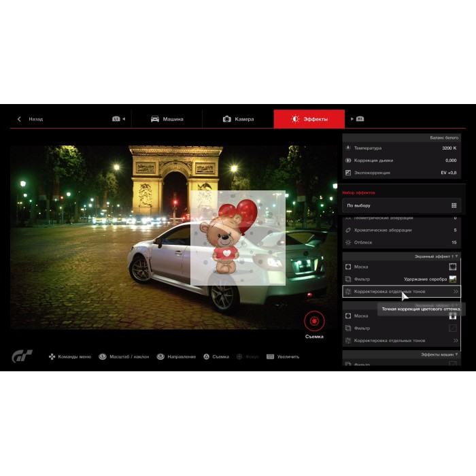
Task: Click the Отблеск sun icon
Action: point(348,242)
